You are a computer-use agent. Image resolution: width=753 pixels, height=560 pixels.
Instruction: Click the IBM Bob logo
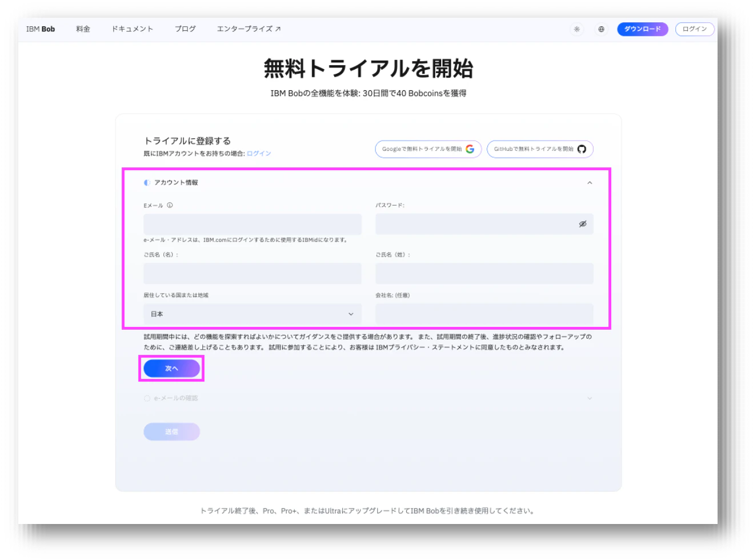click(41, 29)
